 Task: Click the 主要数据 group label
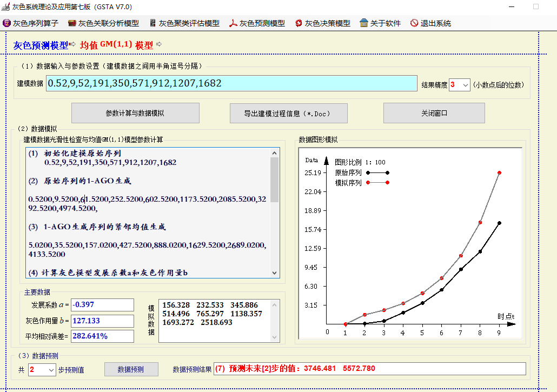pos(37,292)
